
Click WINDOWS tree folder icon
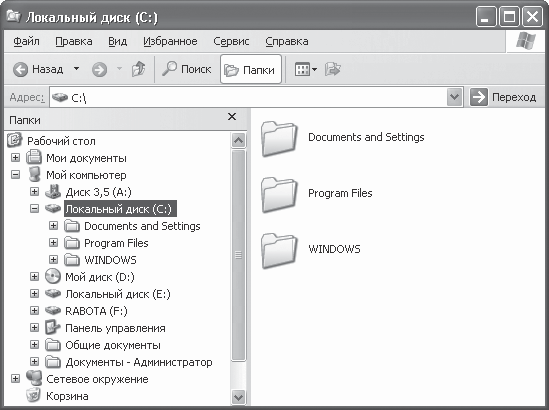(x=72, y=260)
